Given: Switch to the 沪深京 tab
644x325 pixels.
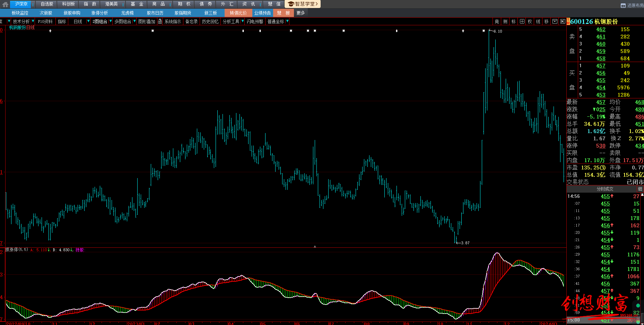Looking at the screenshot, I should pyautogui.click(x=21, y=4).
